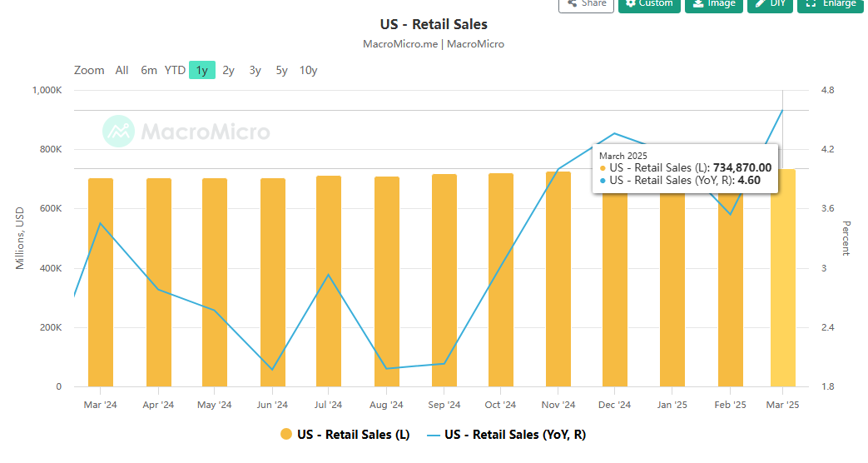Image resolution: width=868 pixels, height=463 pixels.
Task: Select the 2y zoom range
Action: coord(228,70)
